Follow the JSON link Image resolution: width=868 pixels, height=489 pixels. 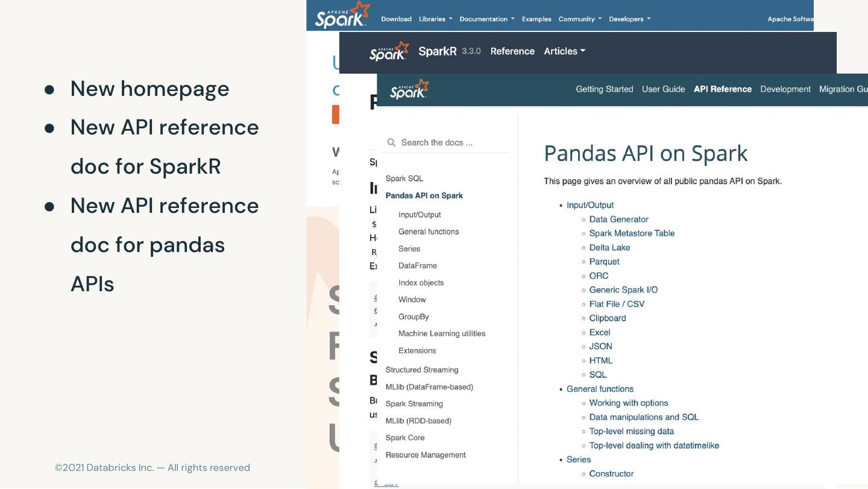pyautogui.click(x=600, y=347)
